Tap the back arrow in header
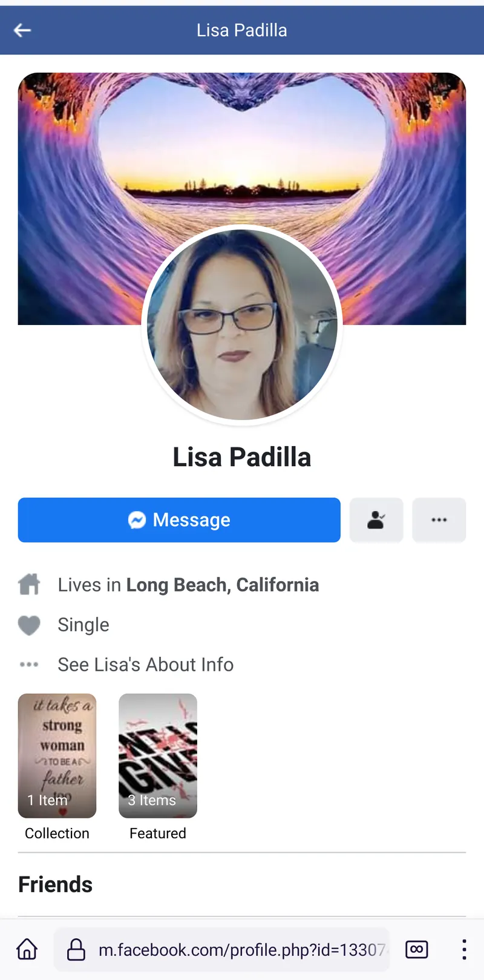The width and height of the screenshot is (484, 980). [x=22, y=30]
